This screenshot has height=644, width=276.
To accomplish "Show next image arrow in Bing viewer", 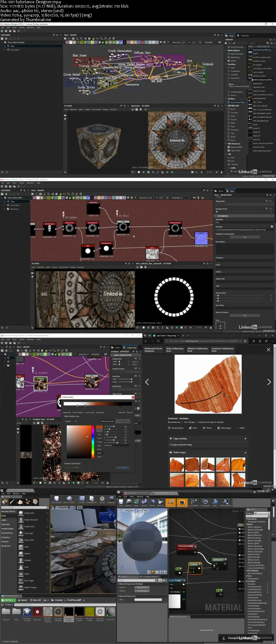I will coord(269,382).
